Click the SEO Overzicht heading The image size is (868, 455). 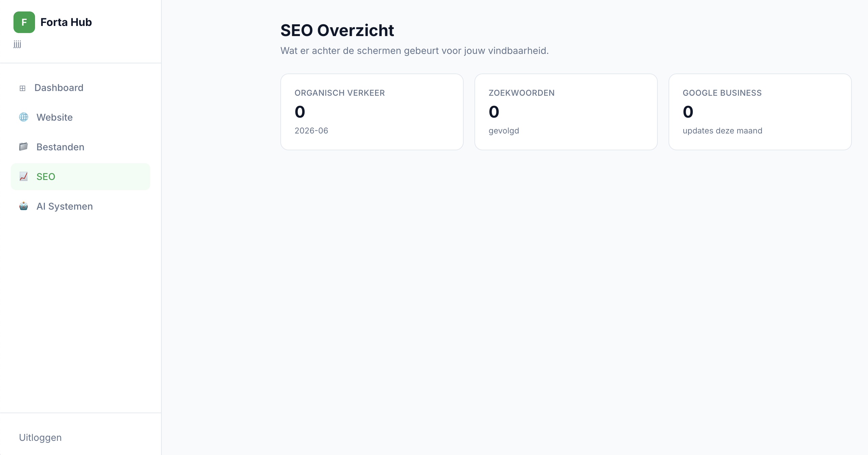point(337,30)
